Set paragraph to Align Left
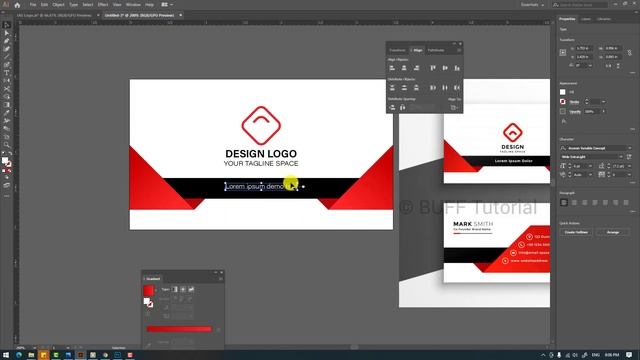This screenshot has height=360, width=640. pyautogui.click(x=564, y=202)
